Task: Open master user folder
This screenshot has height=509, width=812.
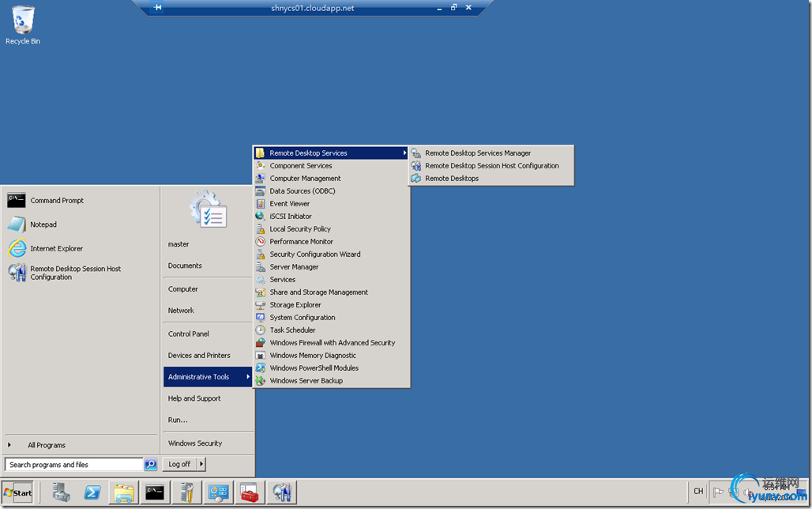Action: pyautogui.click(x=209, y=244)
